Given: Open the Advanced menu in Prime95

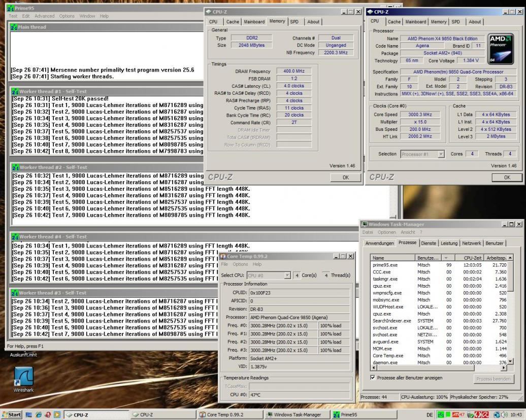Looking at the screenshot, I should (x=44, y=16).
